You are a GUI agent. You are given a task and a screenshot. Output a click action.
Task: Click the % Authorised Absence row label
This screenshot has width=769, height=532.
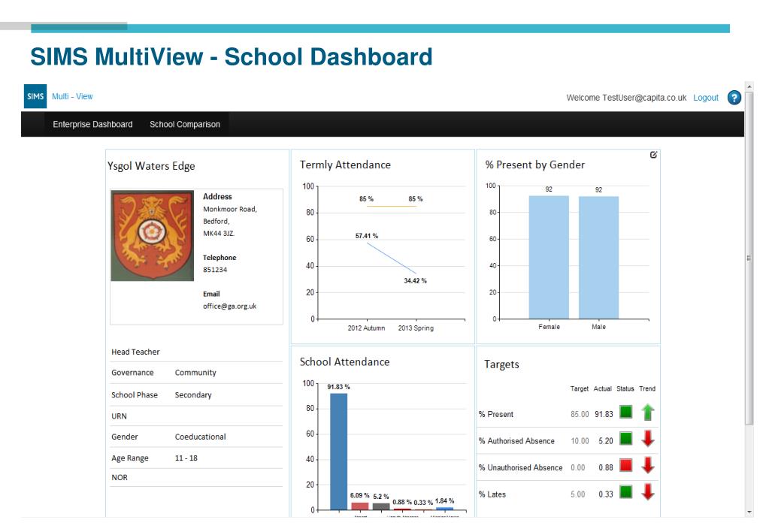516,441
